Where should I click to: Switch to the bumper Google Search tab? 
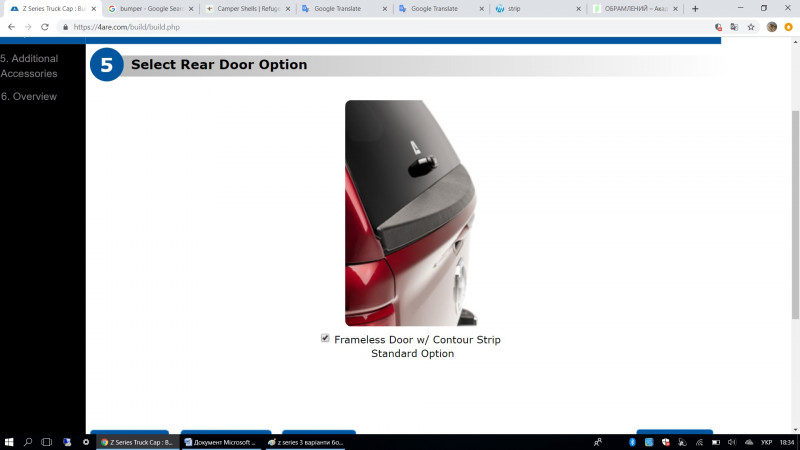click(151, 9)
